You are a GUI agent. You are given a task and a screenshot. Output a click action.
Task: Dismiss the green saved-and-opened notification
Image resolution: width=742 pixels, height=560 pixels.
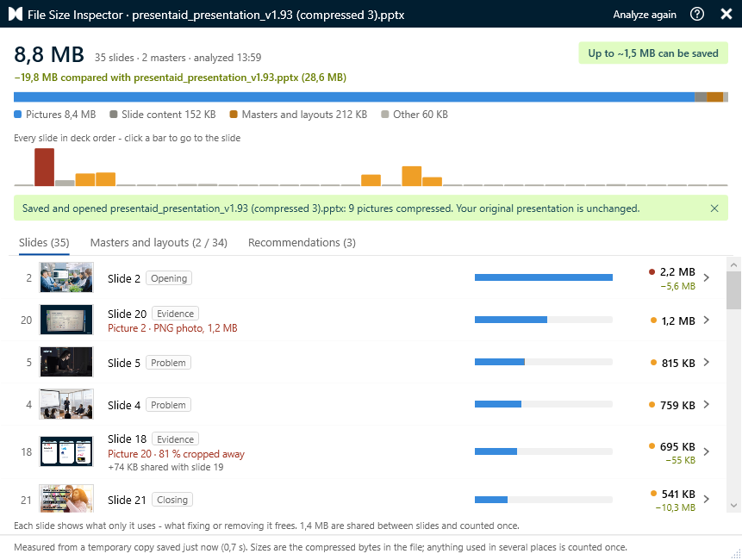click(x=714, y=208)
